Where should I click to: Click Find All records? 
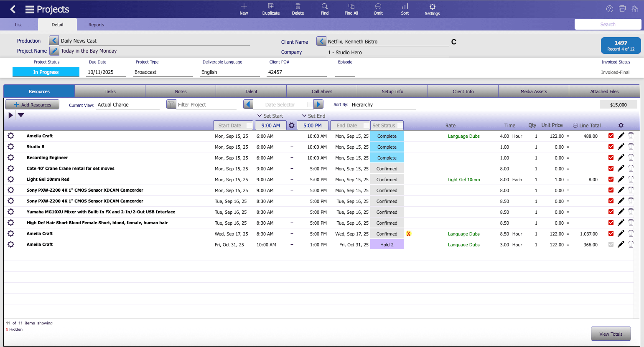pos(351,9)
